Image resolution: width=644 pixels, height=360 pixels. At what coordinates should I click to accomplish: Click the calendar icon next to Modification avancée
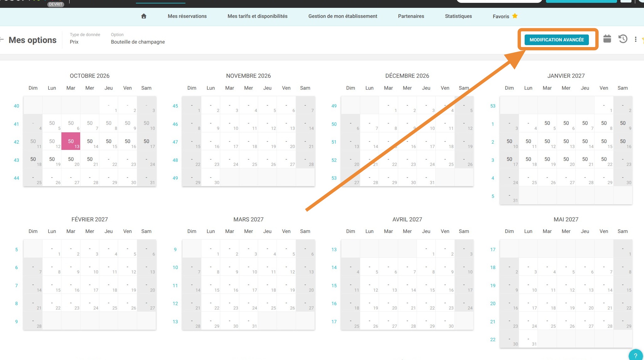(x=607, y=39)
